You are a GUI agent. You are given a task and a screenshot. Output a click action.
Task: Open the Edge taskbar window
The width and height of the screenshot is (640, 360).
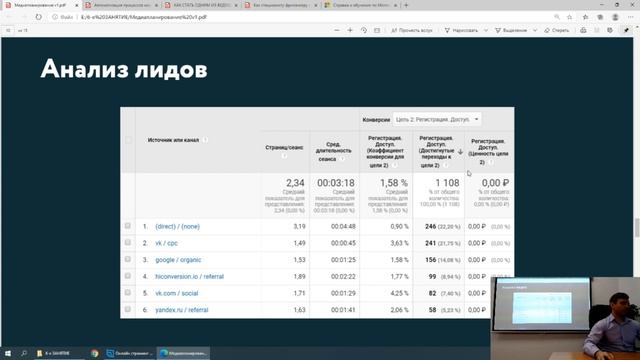click(x=183, y=353)
